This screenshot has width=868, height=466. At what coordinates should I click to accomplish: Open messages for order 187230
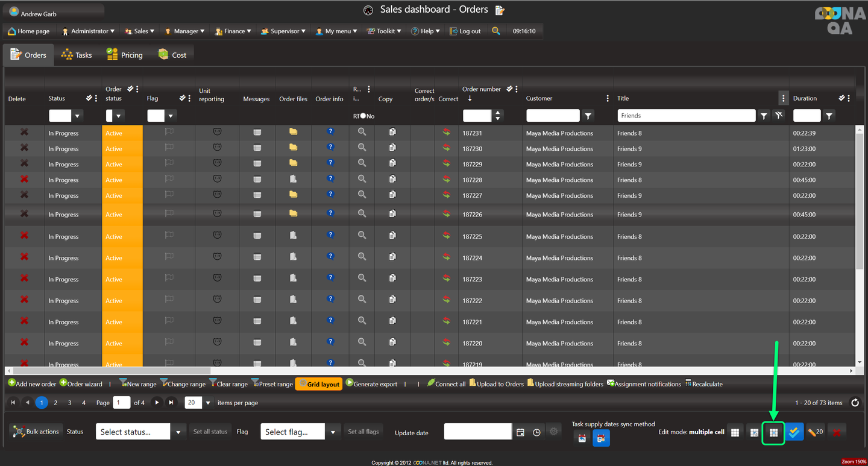(x=257, y=148)
